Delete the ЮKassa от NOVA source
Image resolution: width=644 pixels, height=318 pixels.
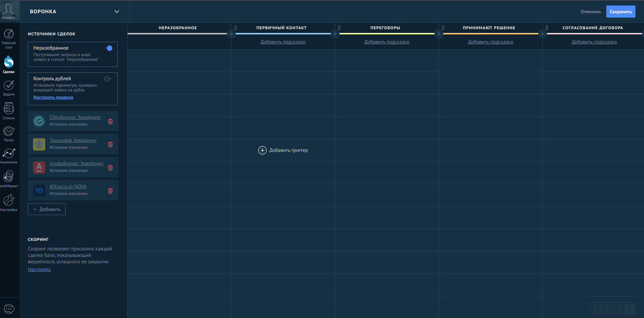click(x=110, y=191)
